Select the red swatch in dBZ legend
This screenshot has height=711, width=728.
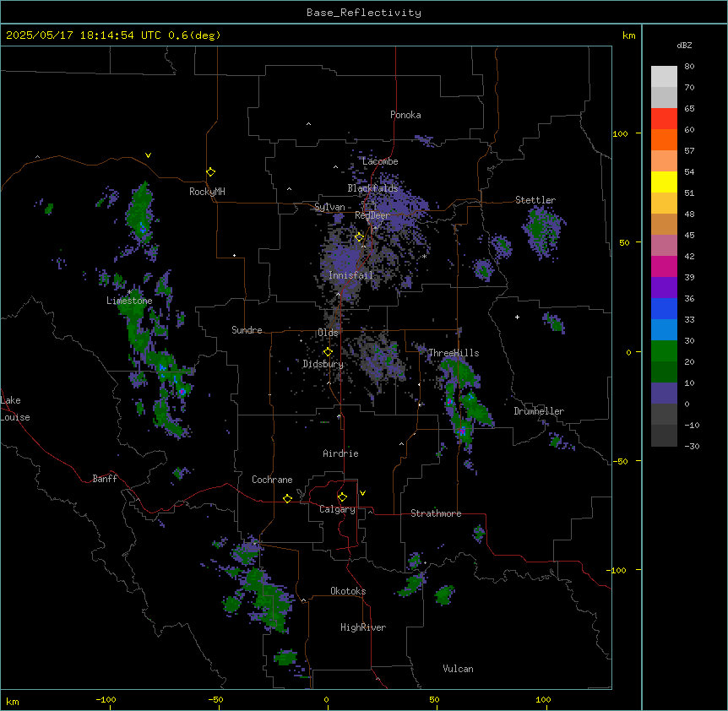tap(664, 119)
